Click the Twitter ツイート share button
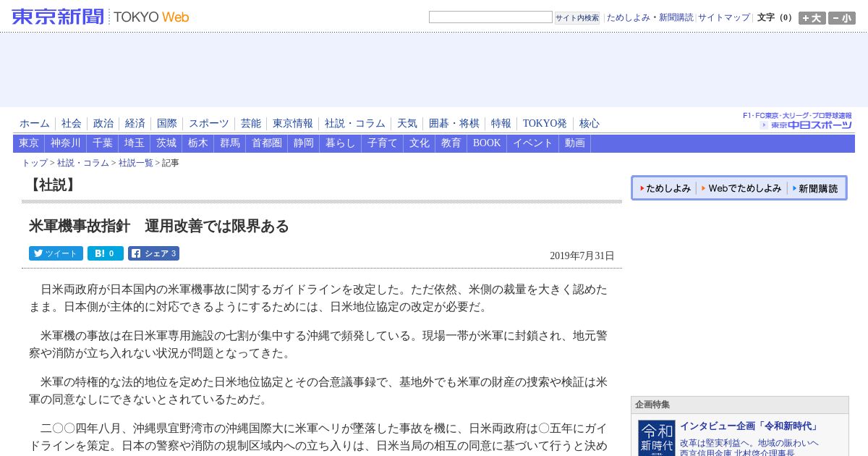Image resolution: width=868 pixels, height=456 pixels. [56, 253]
